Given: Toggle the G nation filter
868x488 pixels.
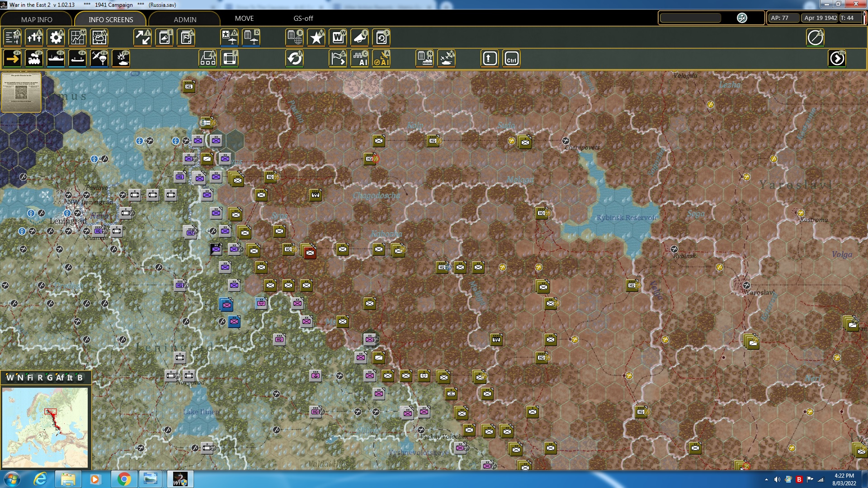Looking at the screenshot, I should tap(50, 378).
